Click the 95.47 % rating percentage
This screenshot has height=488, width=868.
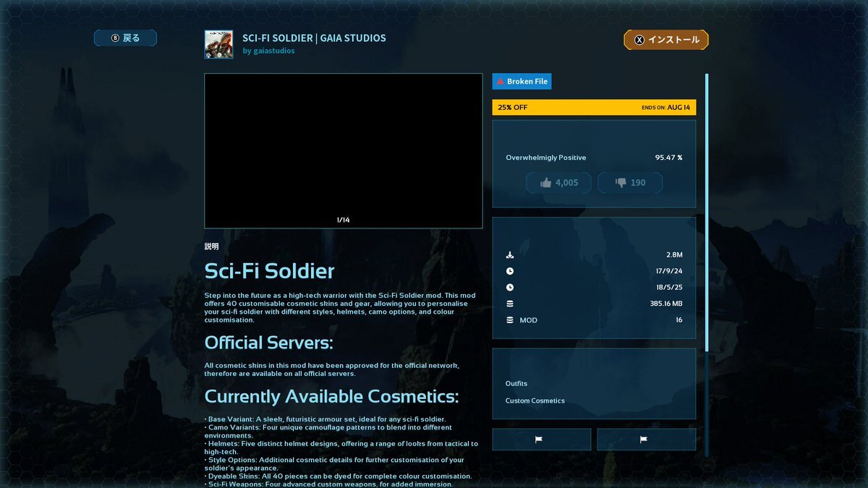point(668,158)
